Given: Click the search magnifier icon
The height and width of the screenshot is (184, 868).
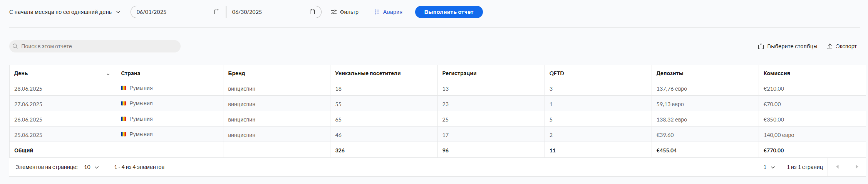Looking at the screenshot, I should (x=15, y=46).
